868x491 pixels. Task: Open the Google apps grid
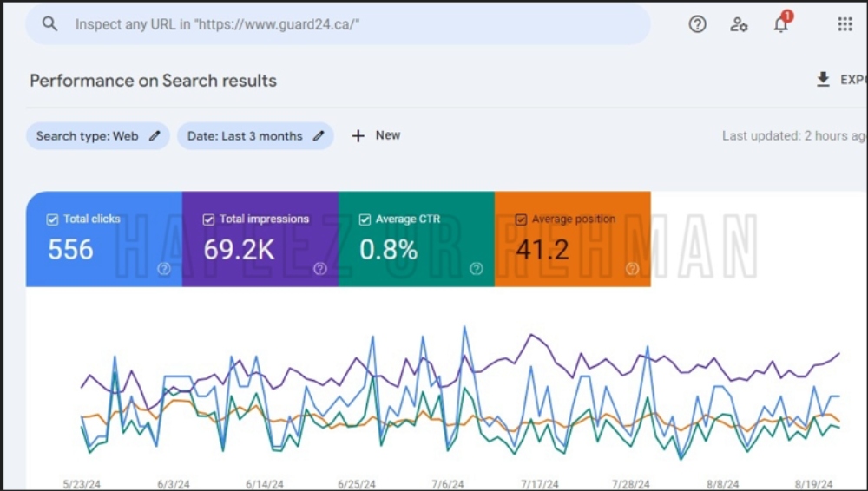click(x=845, y=23)
